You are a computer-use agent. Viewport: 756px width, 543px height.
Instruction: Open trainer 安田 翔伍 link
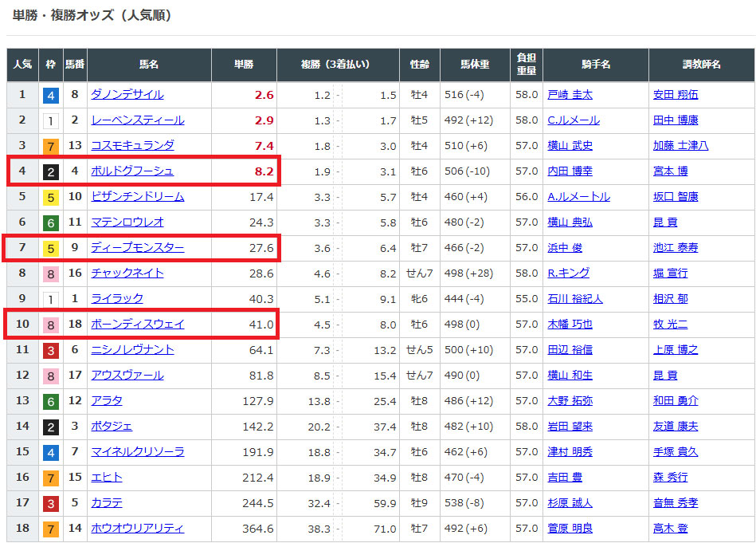tap(676, 95)
